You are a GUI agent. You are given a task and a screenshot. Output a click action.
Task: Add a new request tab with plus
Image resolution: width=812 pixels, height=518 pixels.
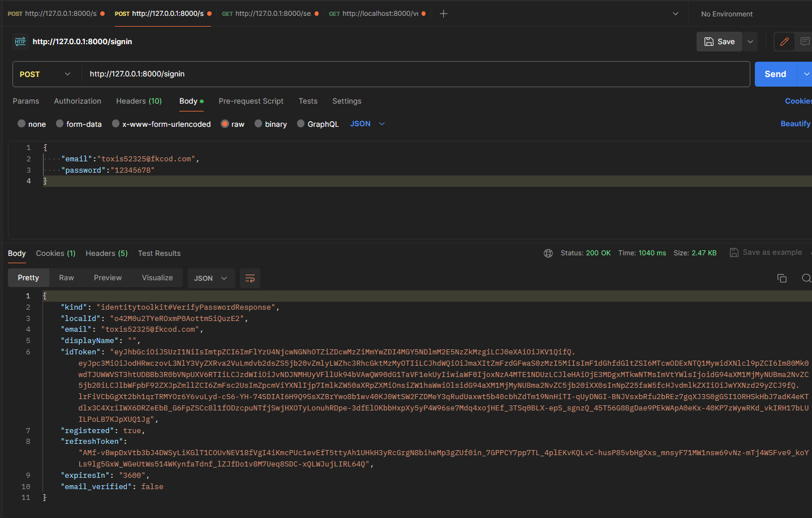pyautogui.click(x=444, y=14)
